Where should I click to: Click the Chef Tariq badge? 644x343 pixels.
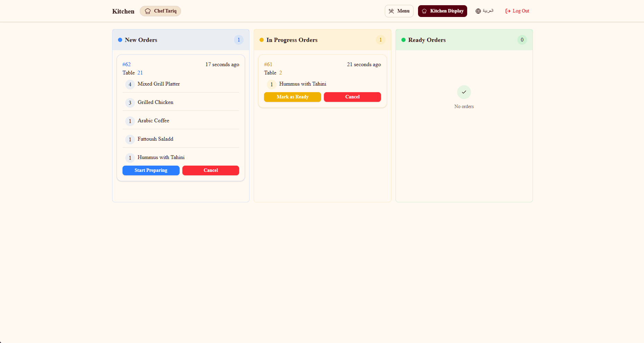(x=160, y=11)
